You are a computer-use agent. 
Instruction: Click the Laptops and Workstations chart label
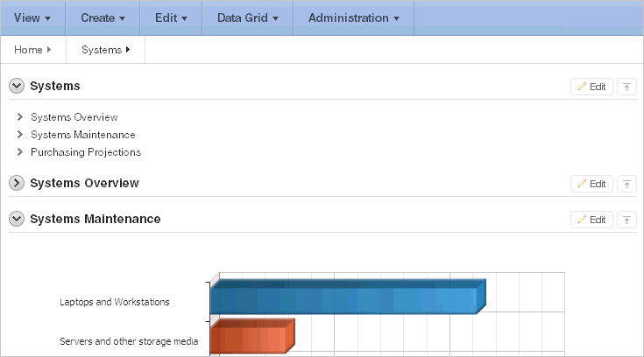tap(115, 302)
